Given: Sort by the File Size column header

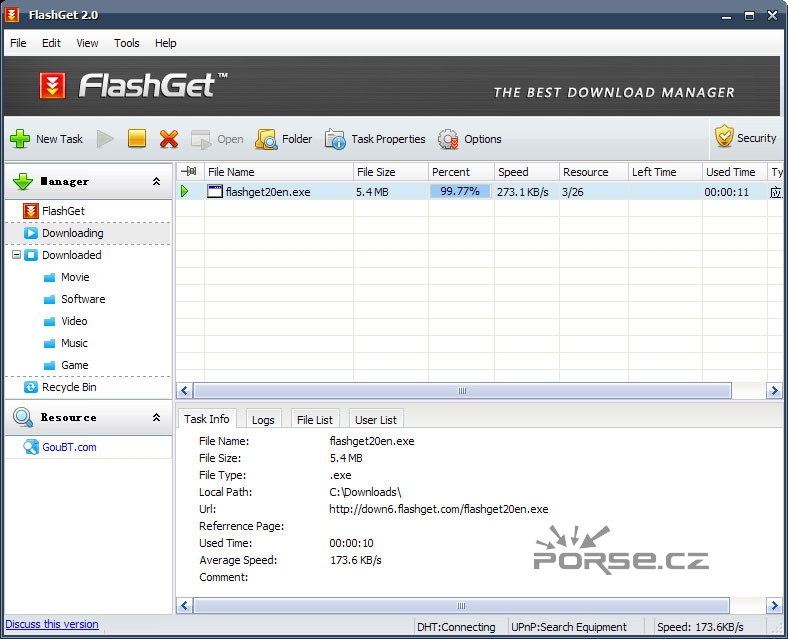Looking at the screenshot, I should 391,172.
